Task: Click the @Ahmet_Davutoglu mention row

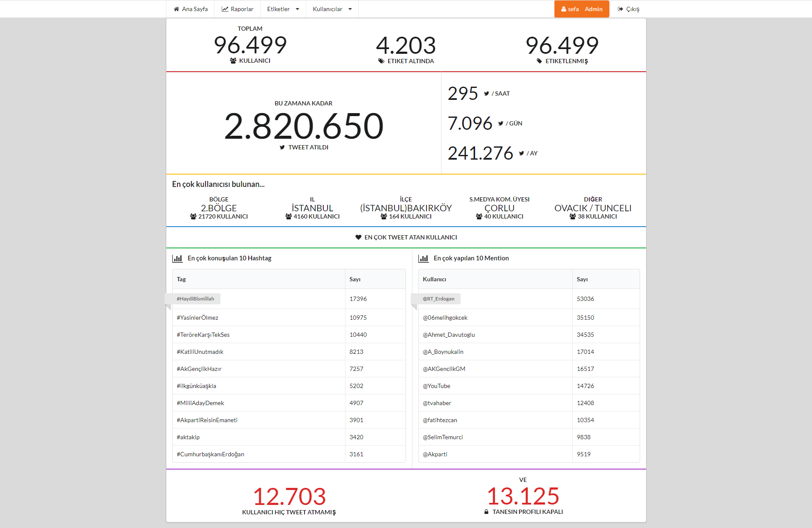Action: click(x=529, y=335)
